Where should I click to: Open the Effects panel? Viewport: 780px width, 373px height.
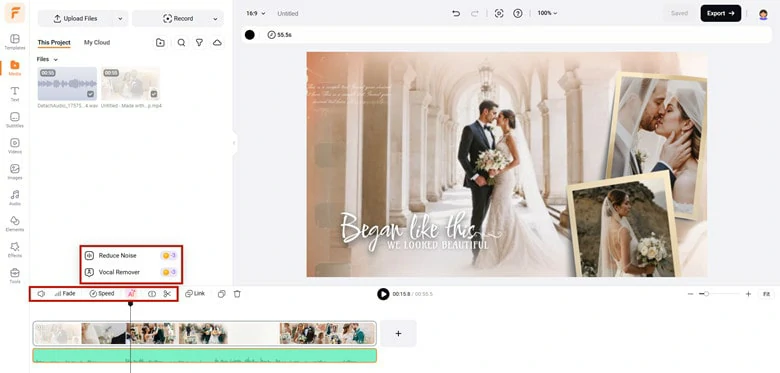[14, 249]
